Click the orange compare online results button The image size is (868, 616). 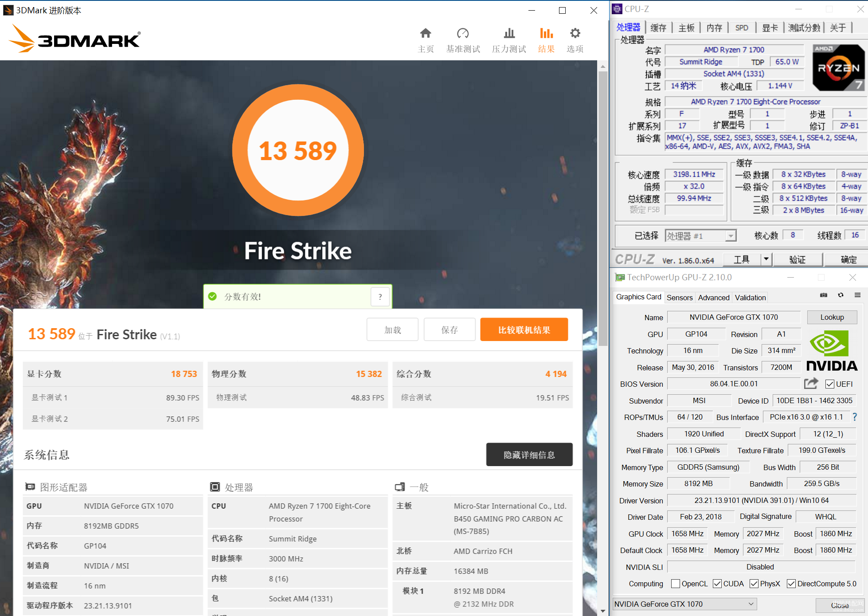coord(524,330)
